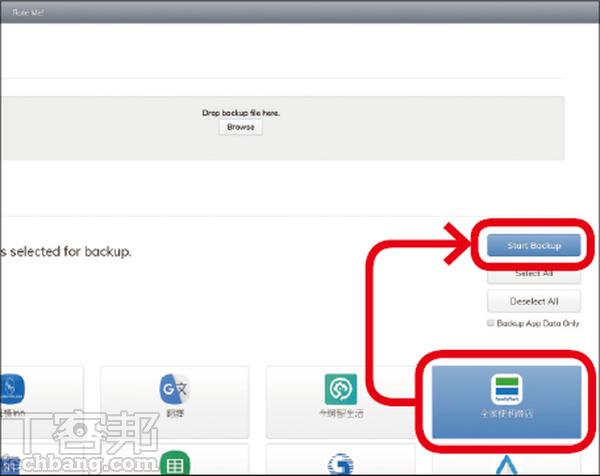Select the blue globe G app icon

pos(341,464)
